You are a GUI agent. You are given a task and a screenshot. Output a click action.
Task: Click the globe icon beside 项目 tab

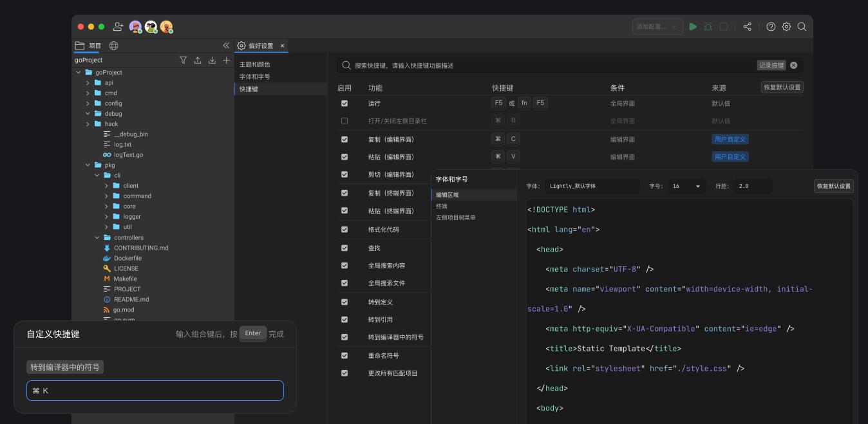tap(114, 46)
